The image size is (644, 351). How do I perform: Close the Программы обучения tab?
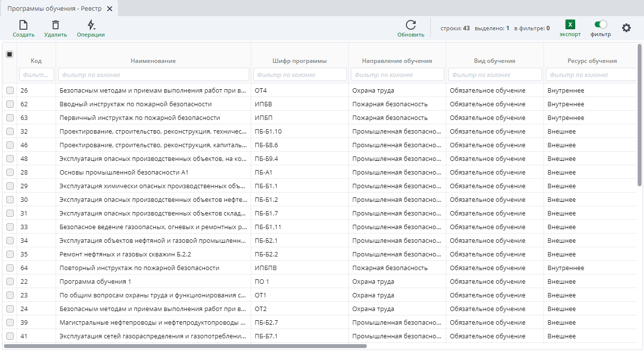tap(109, 9)
